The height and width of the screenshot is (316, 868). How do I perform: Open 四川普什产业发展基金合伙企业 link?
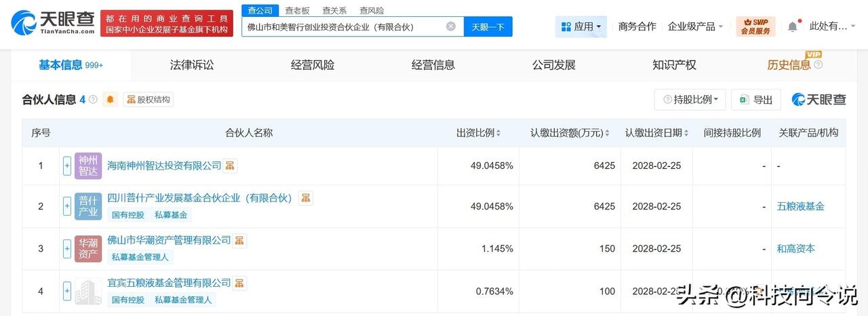point(199,198)
